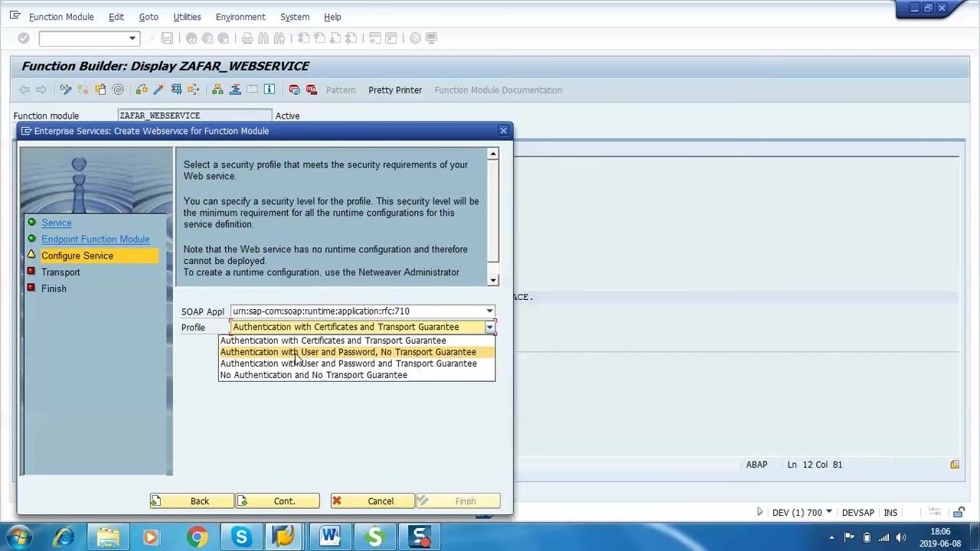Click the Display/Change pencil-glasses icon
Screen dimensions: 980x551
[66, 90]
